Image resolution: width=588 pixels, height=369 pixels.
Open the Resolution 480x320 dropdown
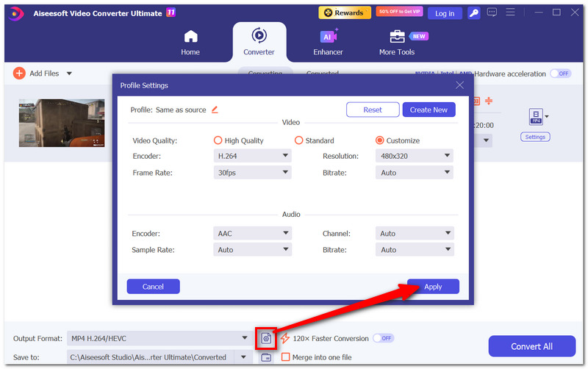pyautogui.click(x=415, y=156)
